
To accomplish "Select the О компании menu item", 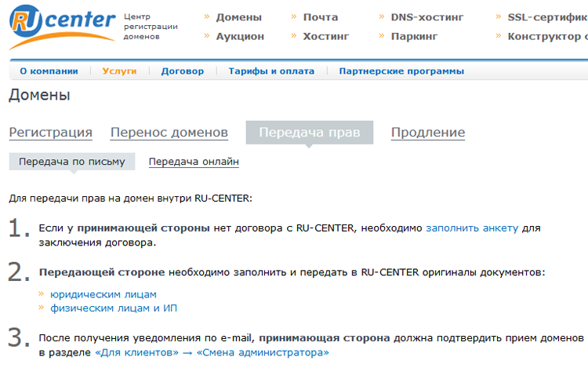I will pyautogui.click(x=49, y=71).
